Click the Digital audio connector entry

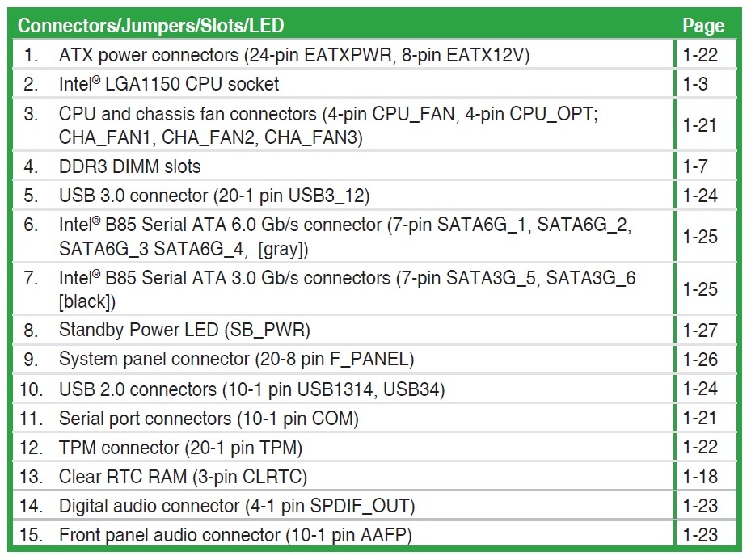(236, 506)
